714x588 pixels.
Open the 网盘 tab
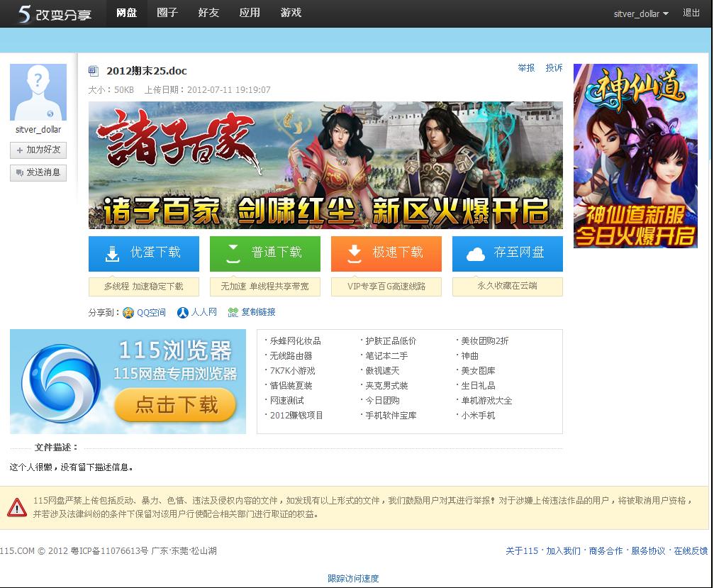[x=127, y=13]
